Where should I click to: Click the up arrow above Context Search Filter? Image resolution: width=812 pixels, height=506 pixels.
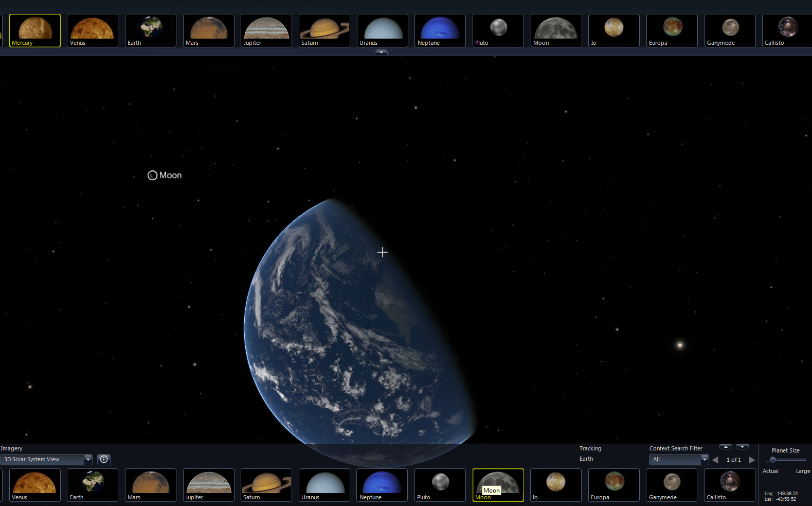click(726, 446)
